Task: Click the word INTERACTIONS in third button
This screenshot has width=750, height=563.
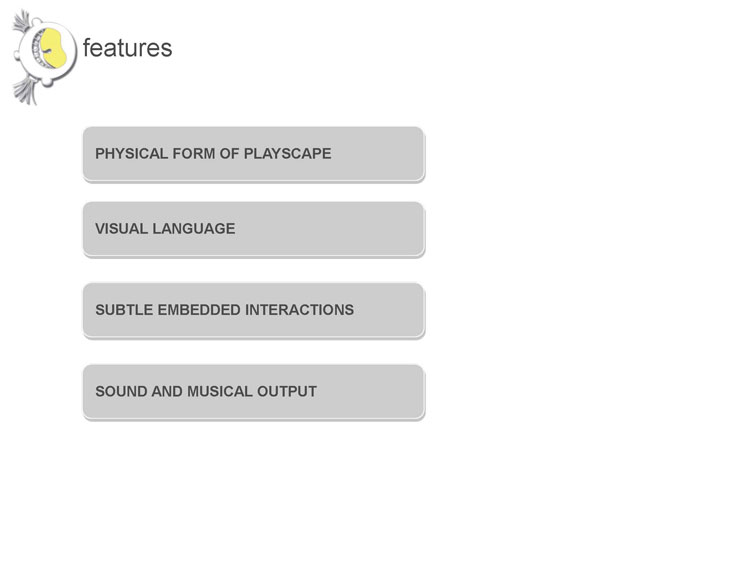Action: 299,310
